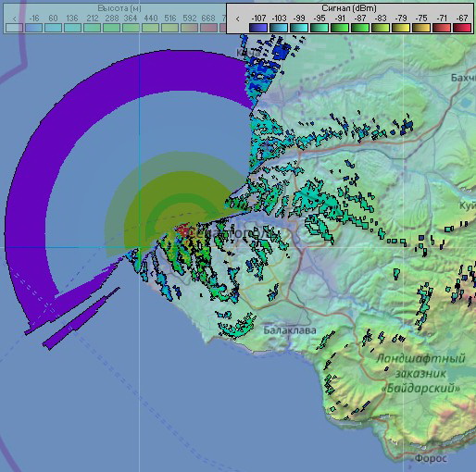Select the -71 dBm signal legend swatch
This screenshot has width=476, height=472.
click(x=442, y=28)
